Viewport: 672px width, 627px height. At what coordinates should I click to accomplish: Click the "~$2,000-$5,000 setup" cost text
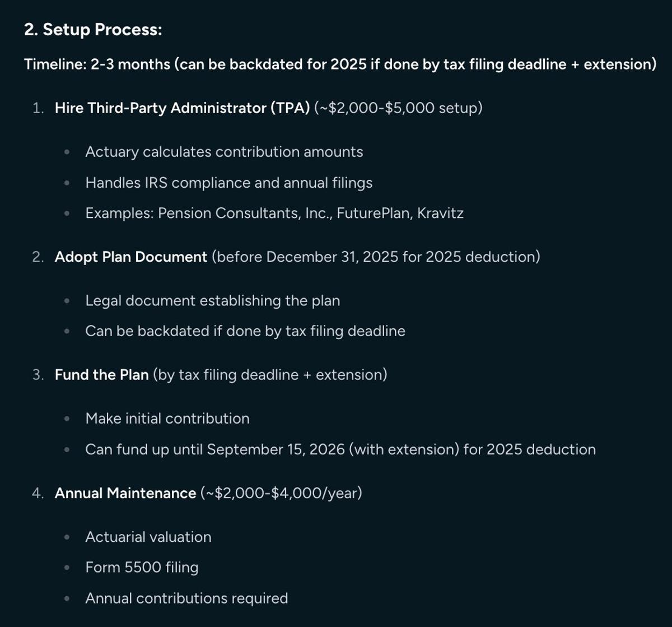[x=398, y=108]
